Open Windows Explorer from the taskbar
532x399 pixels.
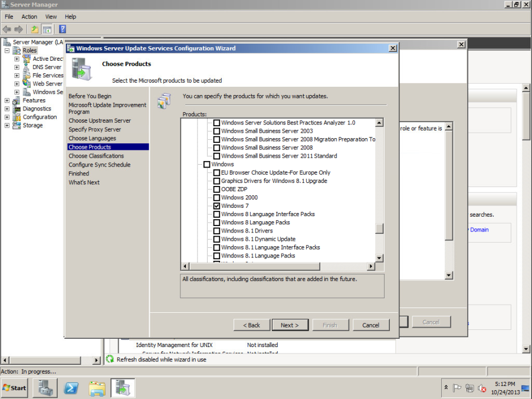tap(97, 388)
